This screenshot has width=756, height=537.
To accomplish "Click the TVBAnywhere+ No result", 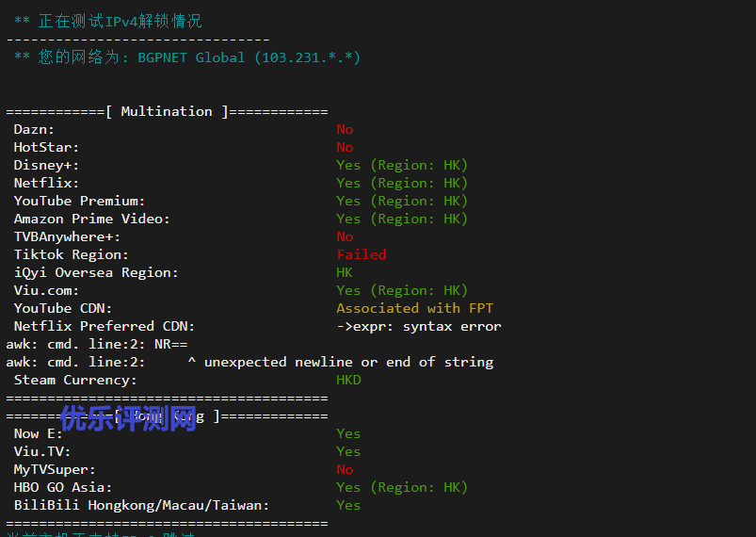I will pos(345,236).
